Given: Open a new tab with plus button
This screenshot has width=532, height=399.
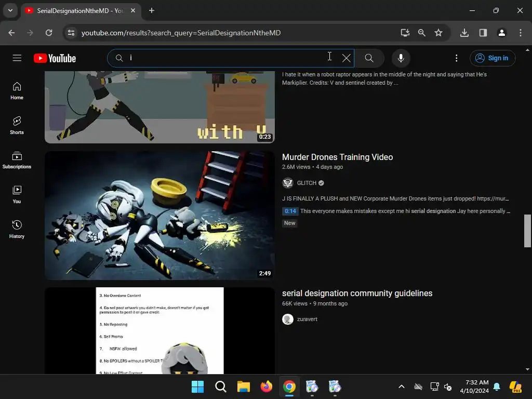Looking at the screenshot, I should click(152, 10).
